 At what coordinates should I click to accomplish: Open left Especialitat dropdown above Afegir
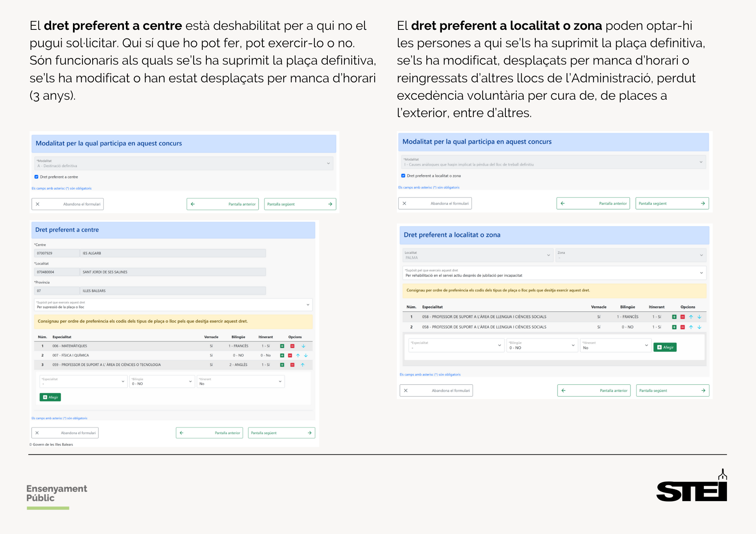[x=83, y=381]
